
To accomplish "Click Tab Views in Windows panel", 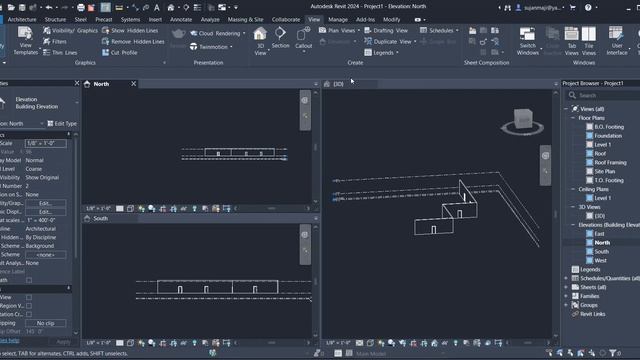I will coord(571,41).
